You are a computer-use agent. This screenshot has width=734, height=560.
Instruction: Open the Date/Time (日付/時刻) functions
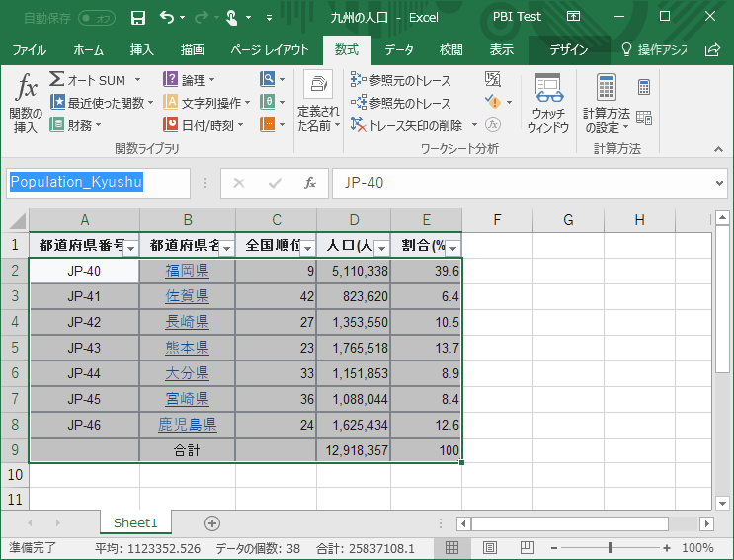click(x=204, y=125)
